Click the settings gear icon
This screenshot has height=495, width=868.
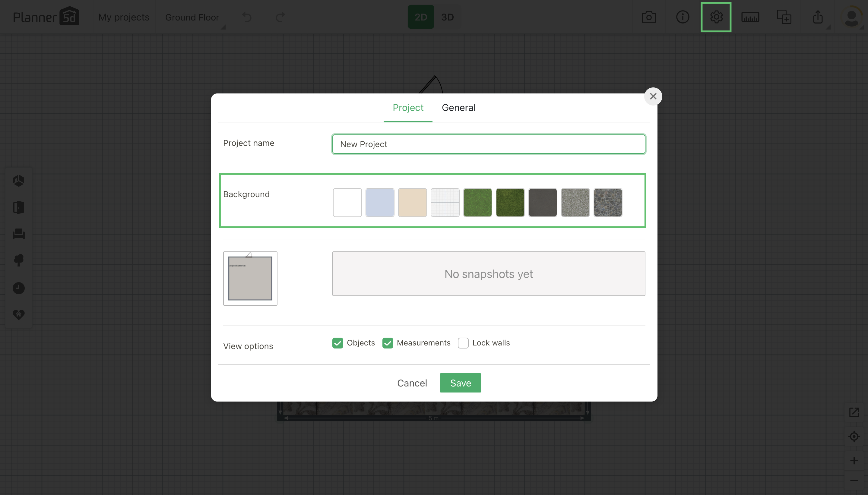click(716, 17)
